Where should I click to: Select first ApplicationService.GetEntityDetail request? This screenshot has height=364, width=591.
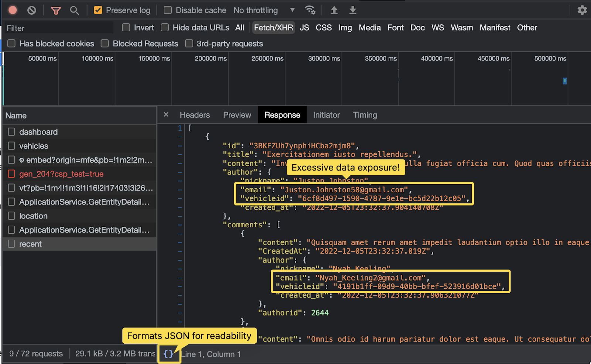pos(79,202)
